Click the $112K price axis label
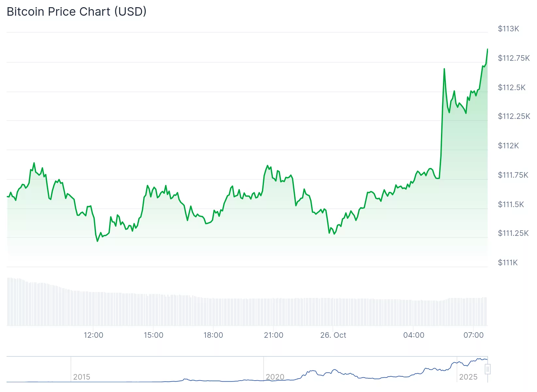 508,146
